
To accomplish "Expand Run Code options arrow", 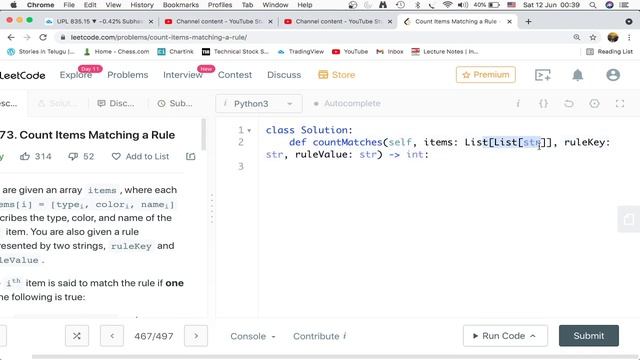I will (x=533, y=336).
